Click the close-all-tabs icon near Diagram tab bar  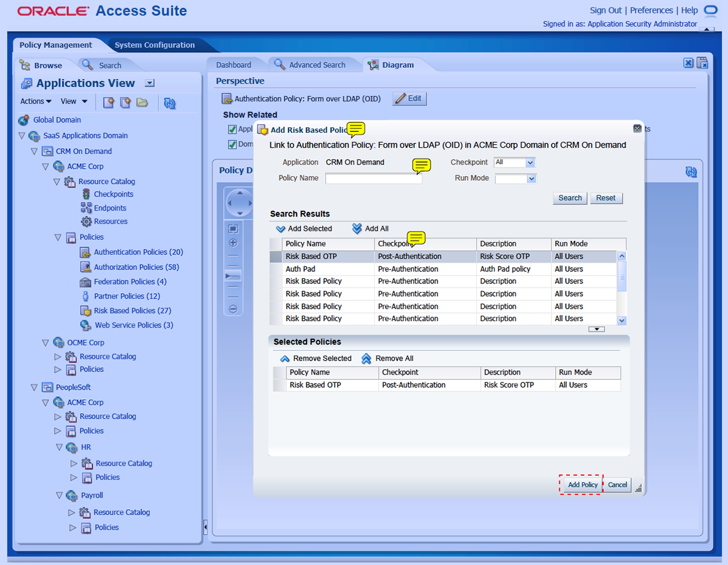[702, 63]
